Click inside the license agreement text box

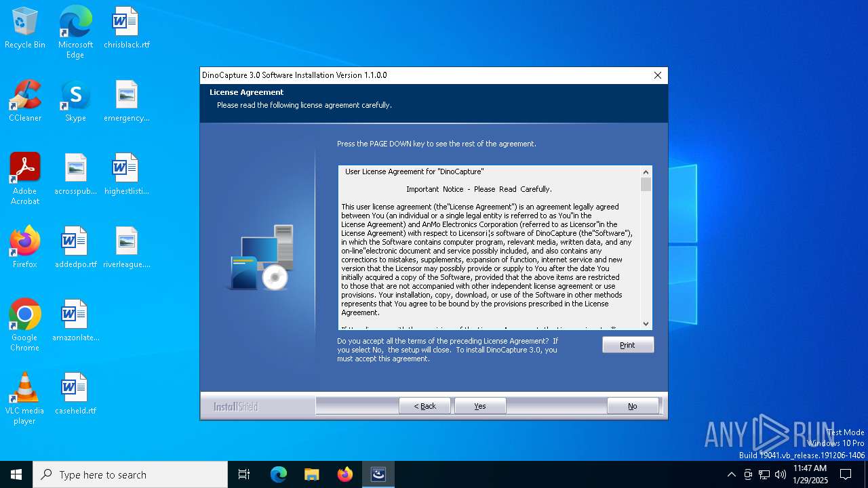490,248
